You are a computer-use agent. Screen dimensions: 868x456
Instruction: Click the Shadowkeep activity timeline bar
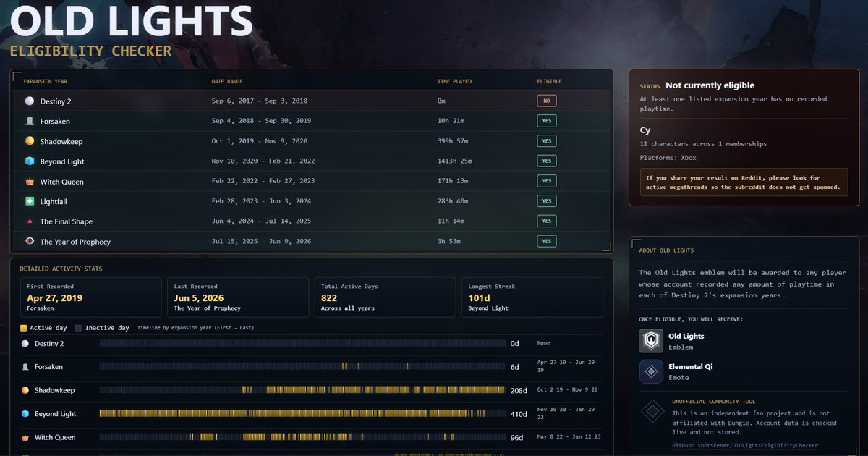302,390
